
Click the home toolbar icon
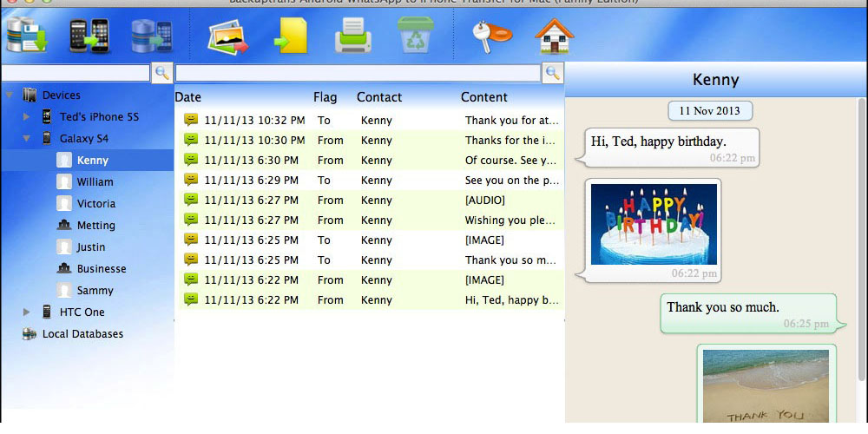pyautogui.click(x=555, y=35)
